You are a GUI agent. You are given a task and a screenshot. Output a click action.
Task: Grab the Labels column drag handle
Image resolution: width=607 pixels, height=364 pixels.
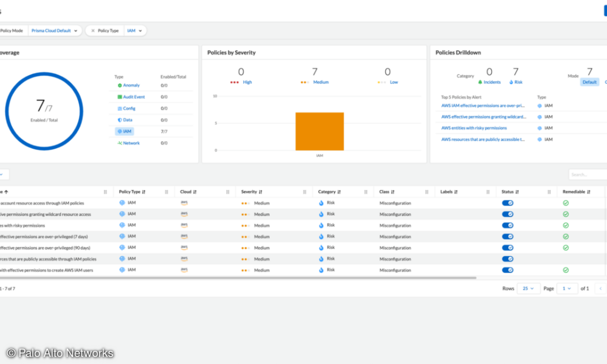pyautogui.click(x=488, y=192)
